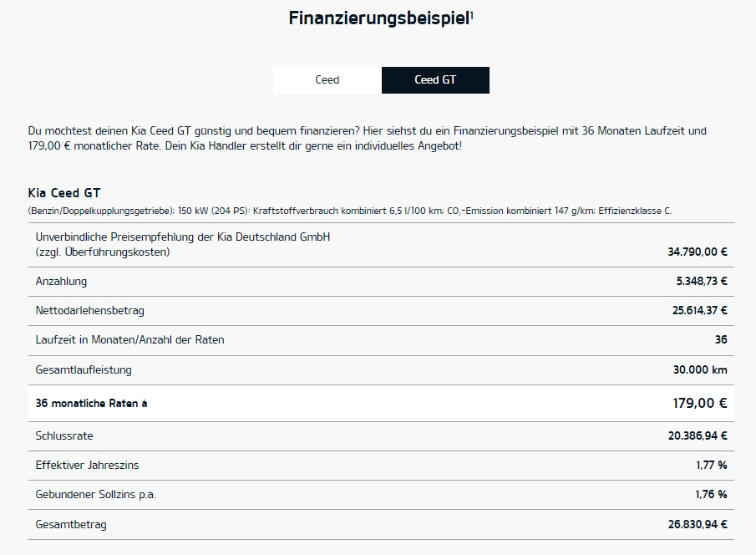This screenshot has width=756, height=555.
Task: Click the Gesamtbetrag value 26.830,94 €
Action: coord(698,525)
